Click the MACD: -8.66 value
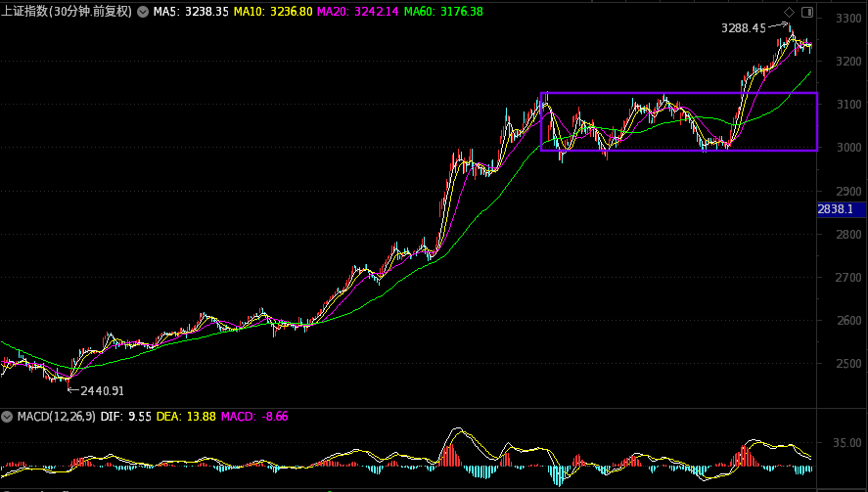Image resolution: width=868 pixels, height=492 pixels. 254,417
